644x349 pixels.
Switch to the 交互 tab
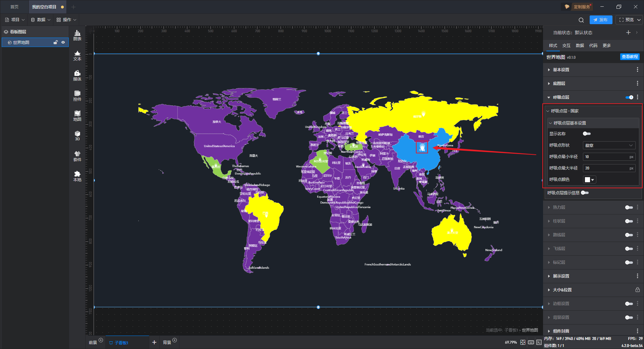pyautogui.click(x=566, y=45)
